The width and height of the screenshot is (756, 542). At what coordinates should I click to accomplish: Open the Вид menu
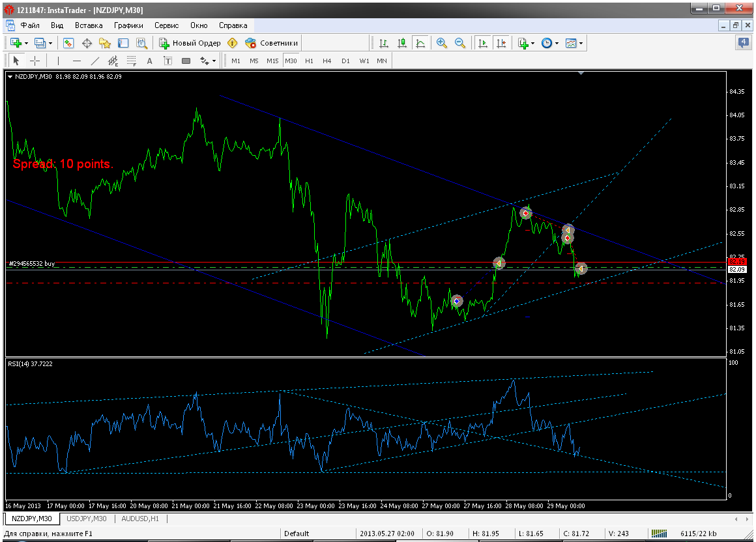tap(57, 25)
